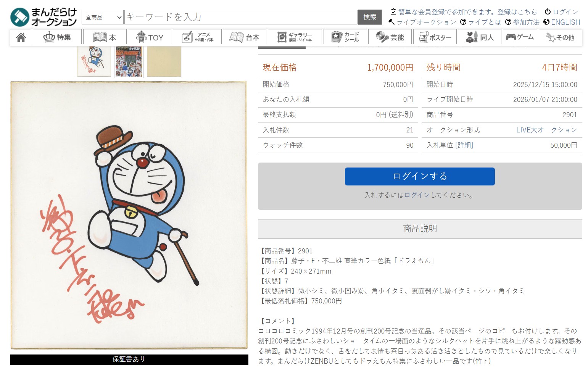Click the Mandarake Auction logo
588x369 pixels.
coord(43,17)
